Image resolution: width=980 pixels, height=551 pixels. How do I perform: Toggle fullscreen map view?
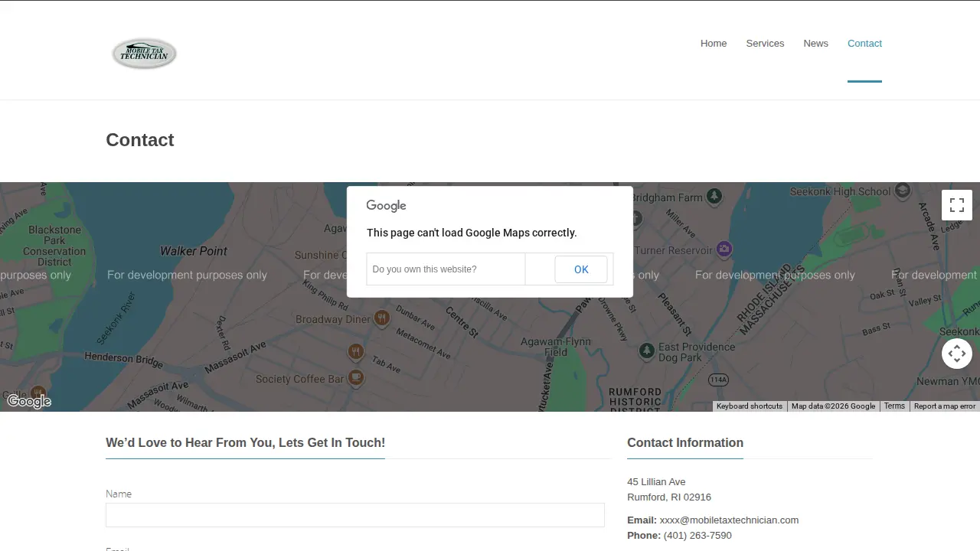[957, 205]
